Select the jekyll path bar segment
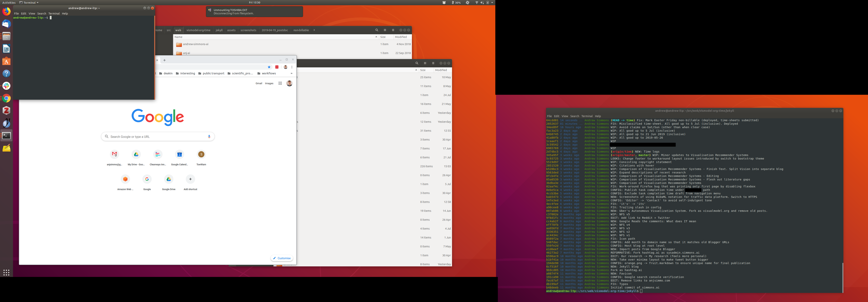Image resolution: width=868 pixels, height=302 pixels. 219,30
